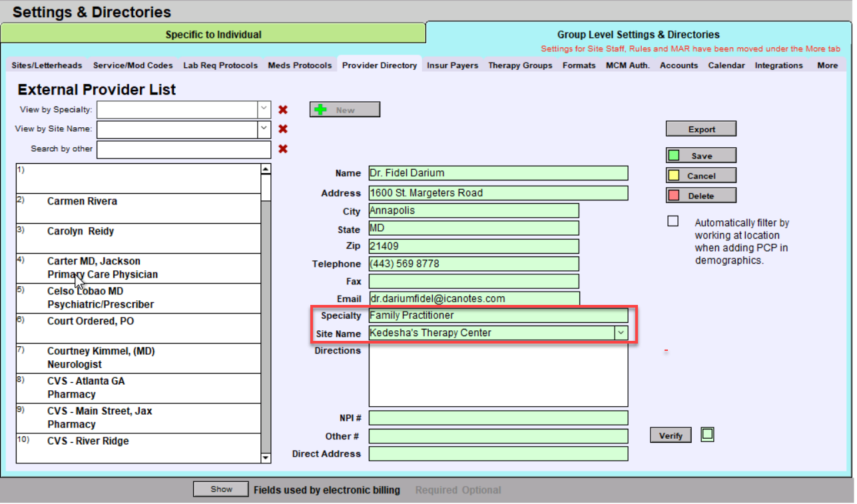The height and width of the screenshot is (504, 857).
Task: Click the red Delete button
Action: (701, 196)
